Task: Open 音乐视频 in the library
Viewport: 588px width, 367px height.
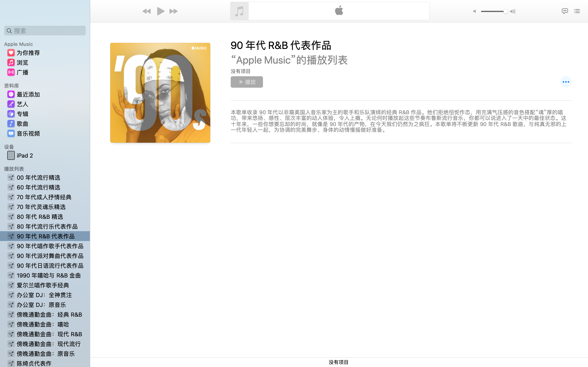Action: 28,134
